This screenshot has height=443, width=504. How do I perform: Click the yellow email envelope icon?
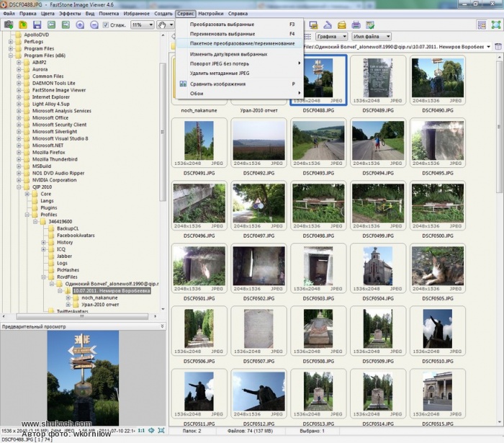(342, 24)
